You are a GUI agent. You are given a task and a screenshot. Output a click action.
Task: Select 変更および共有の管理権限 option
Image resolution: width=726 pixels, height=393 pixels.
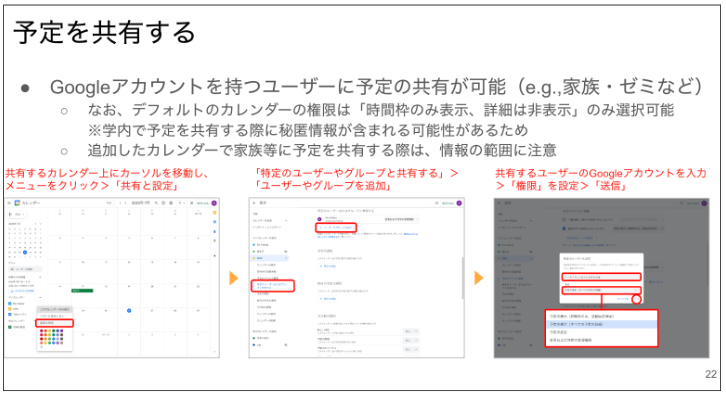pos(601,340)
